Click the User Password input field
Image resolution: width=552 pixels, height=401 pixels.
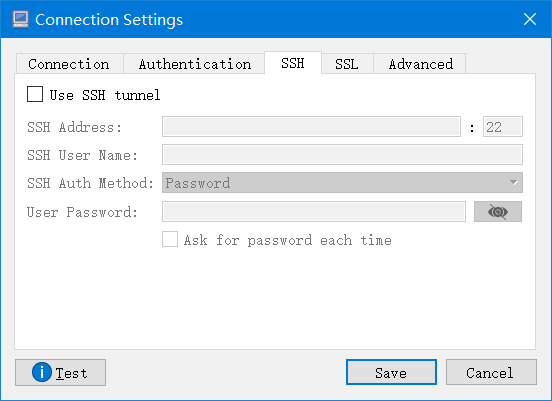[x=314, y=212]
